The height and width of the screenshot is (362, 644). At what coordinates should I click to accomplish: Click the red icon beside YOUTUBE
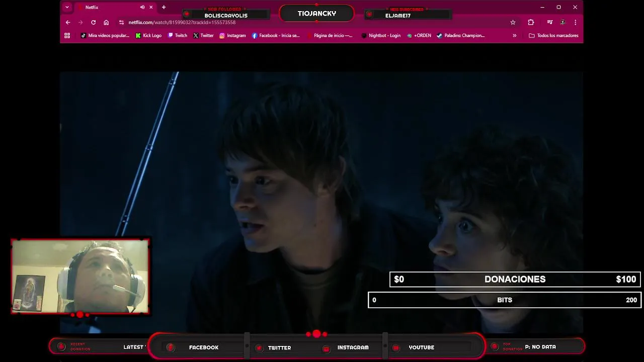tap(396, 348)
